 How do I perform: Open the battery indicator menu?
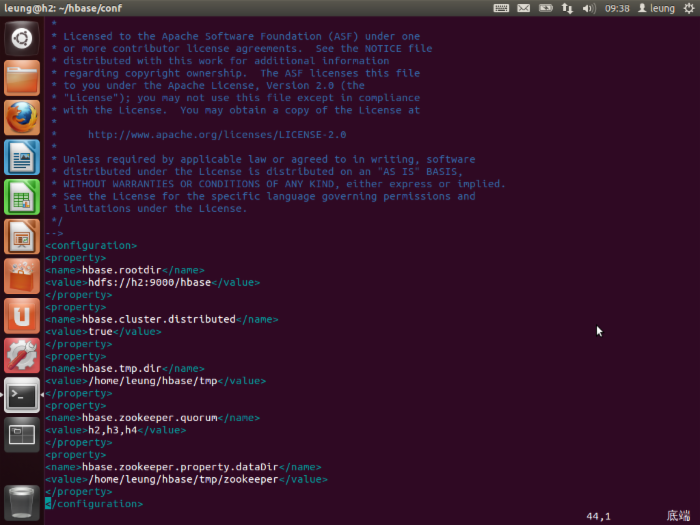546,8
